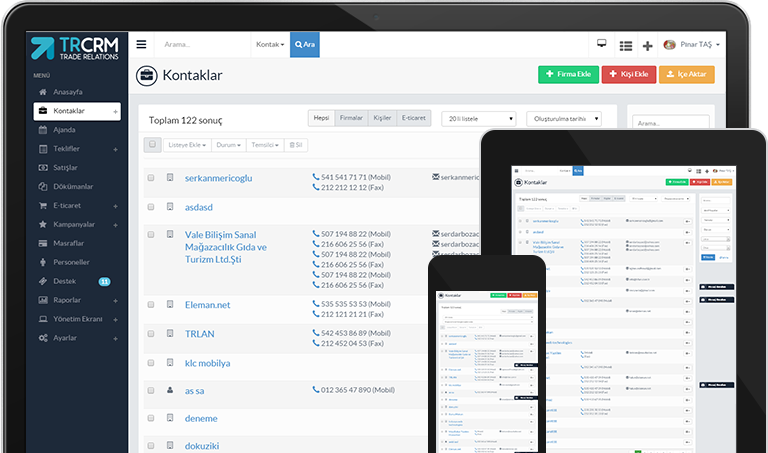Expand the E-ticaret submenu plus
This screenshot has height=453, width=768.
click(116, 206)
